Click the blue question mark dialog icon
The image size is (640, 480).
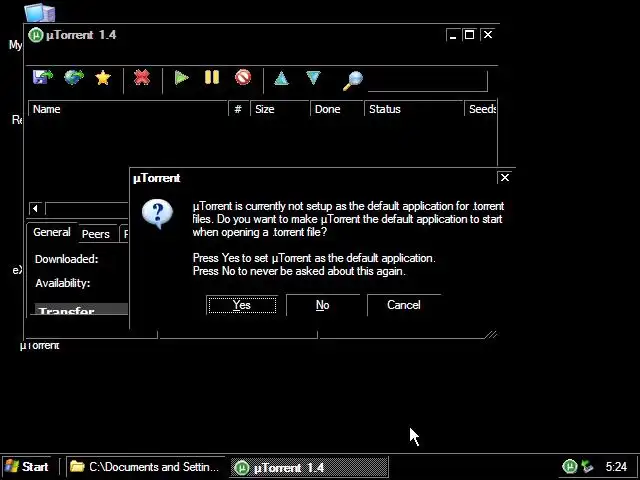click(158, 214)
